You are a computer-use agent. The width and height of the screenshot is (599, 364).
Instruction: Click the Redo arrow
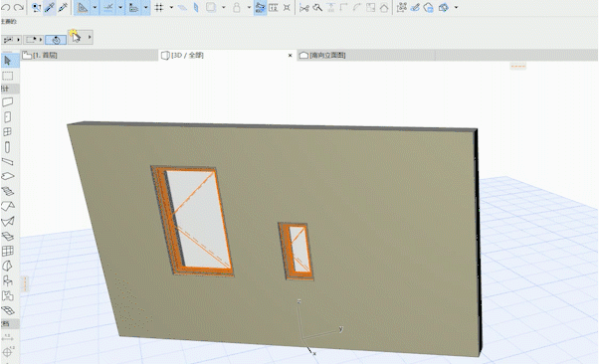(x=18, y=7)
